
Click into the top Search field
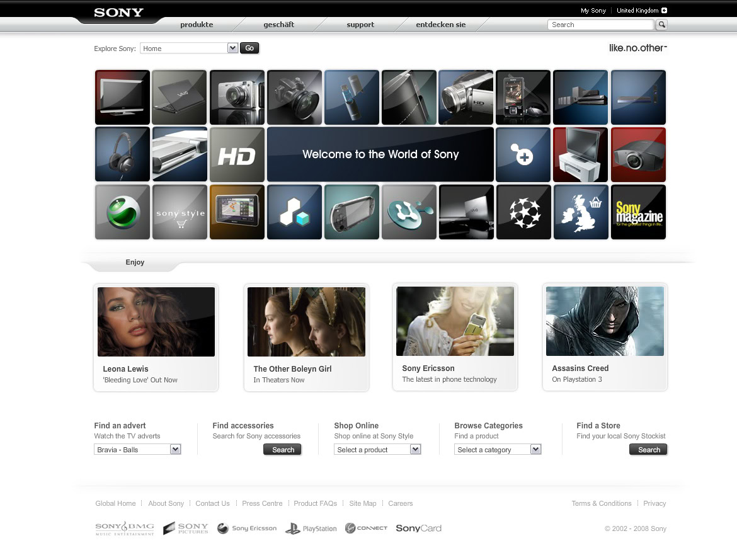coord(601,25)
